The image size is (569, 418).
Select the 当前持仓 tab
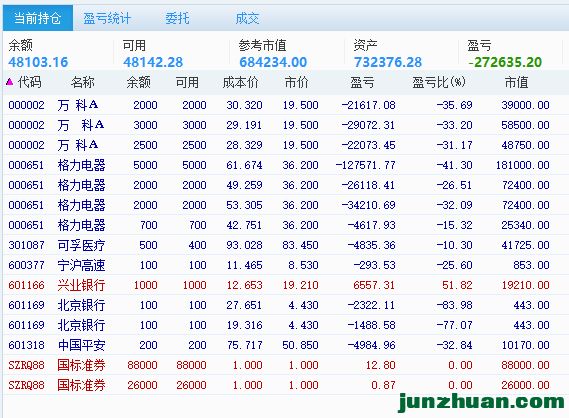(38, 18)
